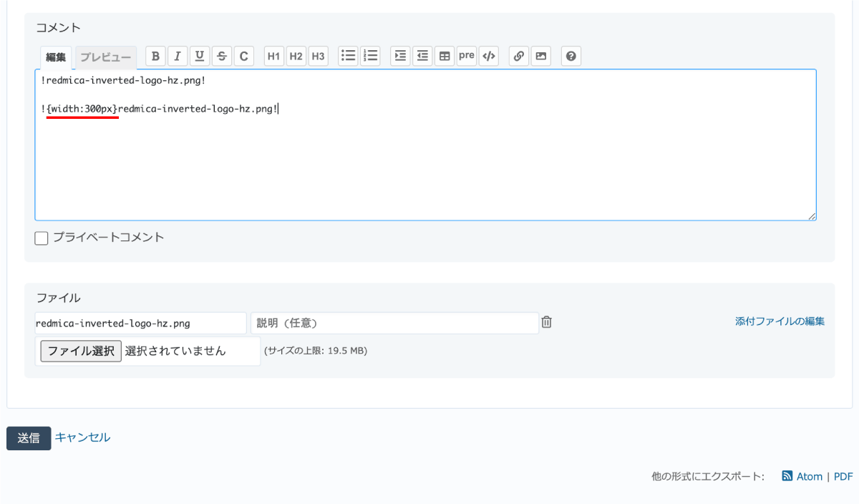Insert a preformatted pre block
859x504 pixels.
tap(466, 56)
